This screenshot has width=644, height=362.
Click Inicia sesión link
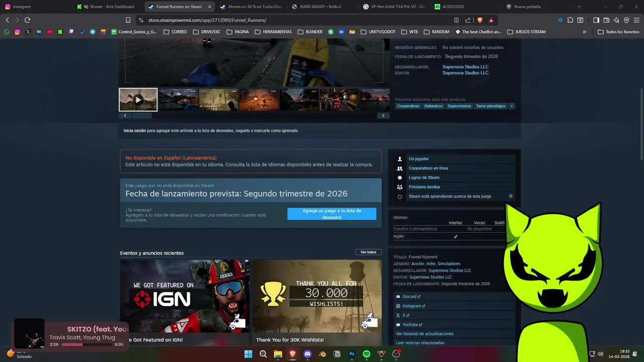[x=135, y=131]
